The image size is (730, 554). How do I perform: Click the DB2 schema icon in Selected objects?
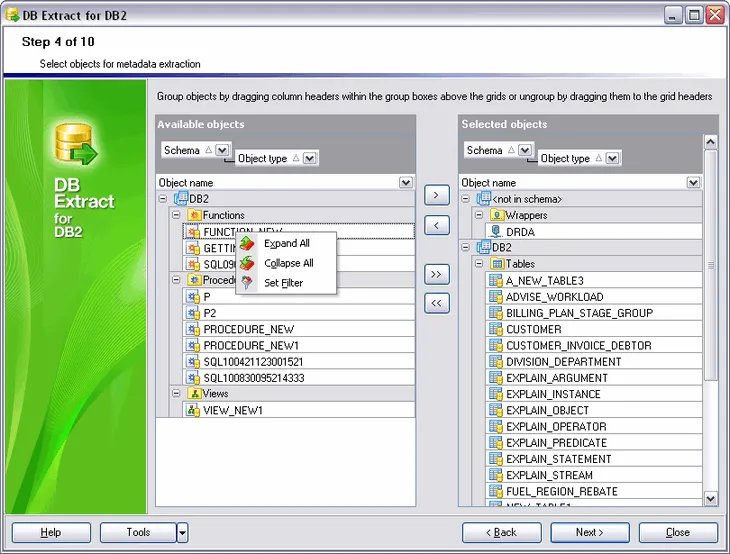coord(483,247)
